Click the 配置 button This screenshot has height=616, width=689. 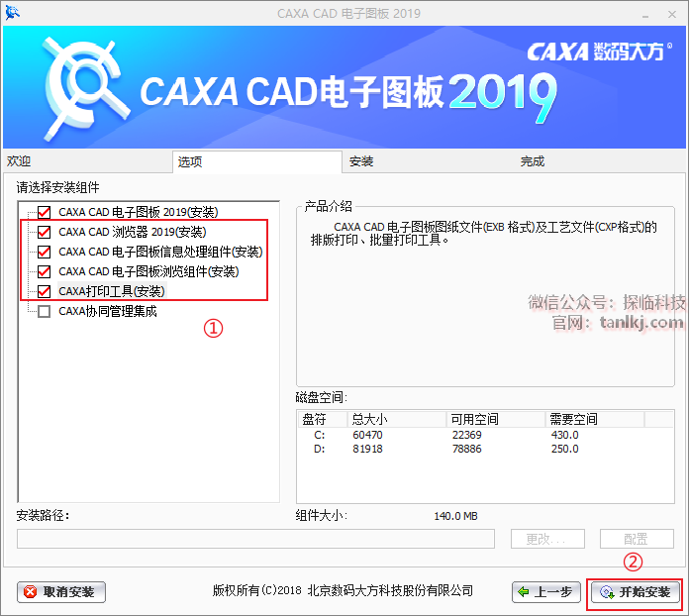point(637,539)
